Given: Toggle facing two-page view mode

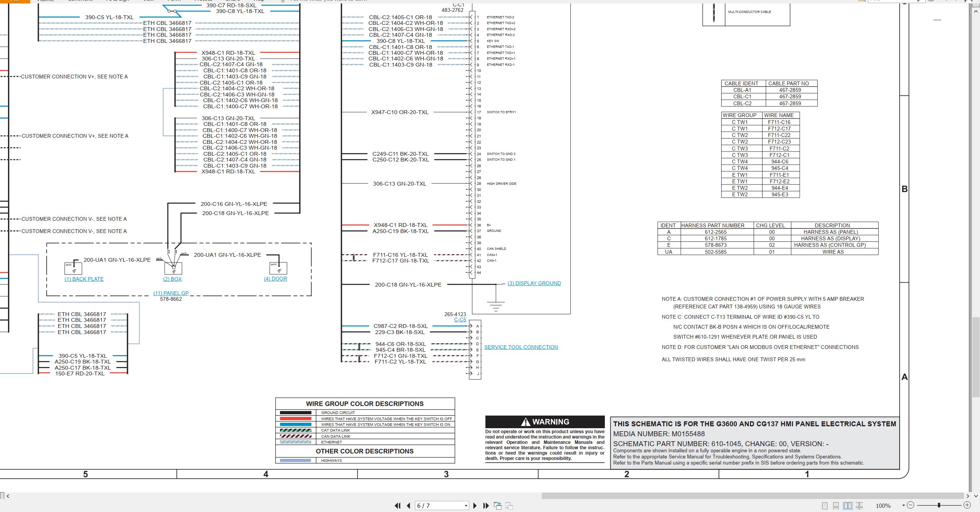Looking at the screenshot, I should [x=848, y=506].
